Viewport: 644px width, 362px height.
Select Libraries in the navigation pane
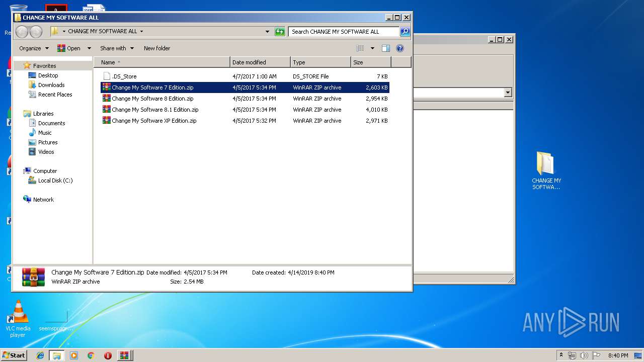point(43,114)
